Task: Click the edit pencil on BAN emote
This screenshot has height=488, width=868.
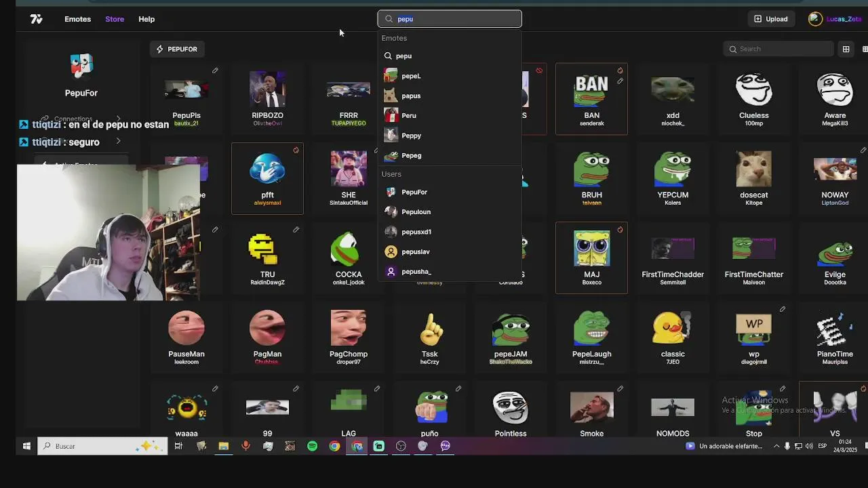Action: point(620,81)
